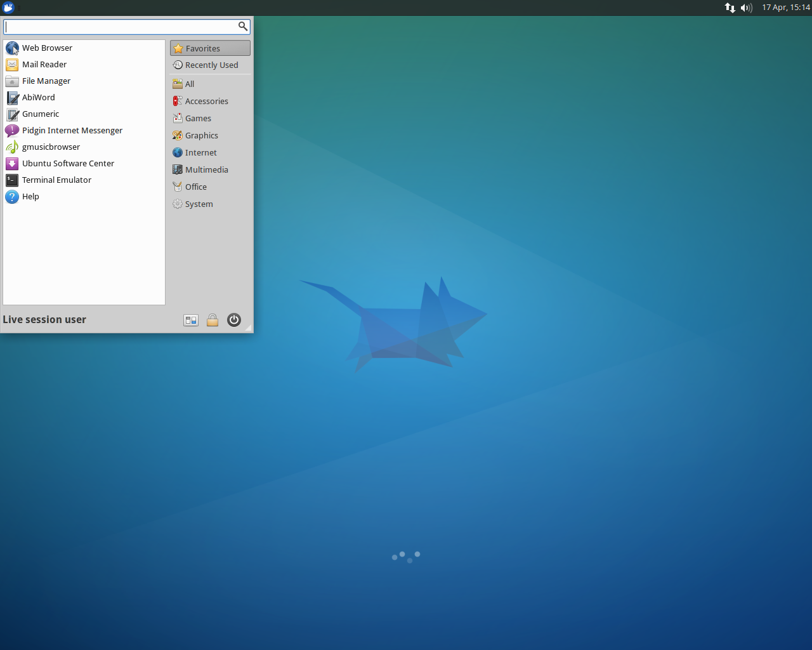Open the System category
Image resolution: width=812 pixels, height=650 pixels.
[210, 204]
